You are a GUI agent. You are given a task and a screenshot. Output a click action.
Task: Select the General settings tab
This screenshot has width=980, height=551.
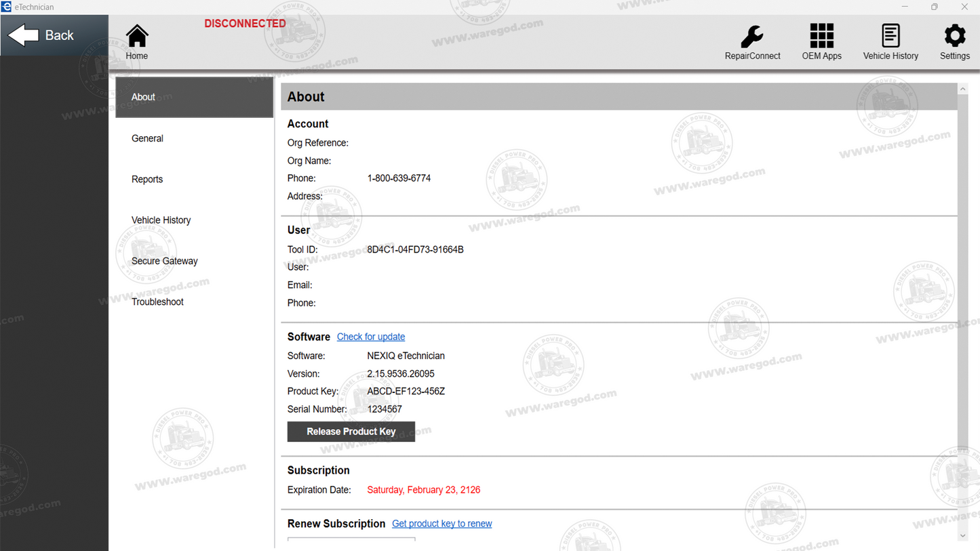pyautogui.click(x=147, y=138)
